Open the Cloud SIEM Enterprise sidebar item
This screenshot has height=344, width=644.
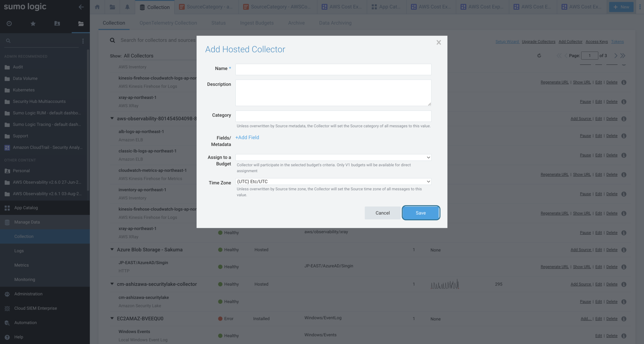(35, 308)
